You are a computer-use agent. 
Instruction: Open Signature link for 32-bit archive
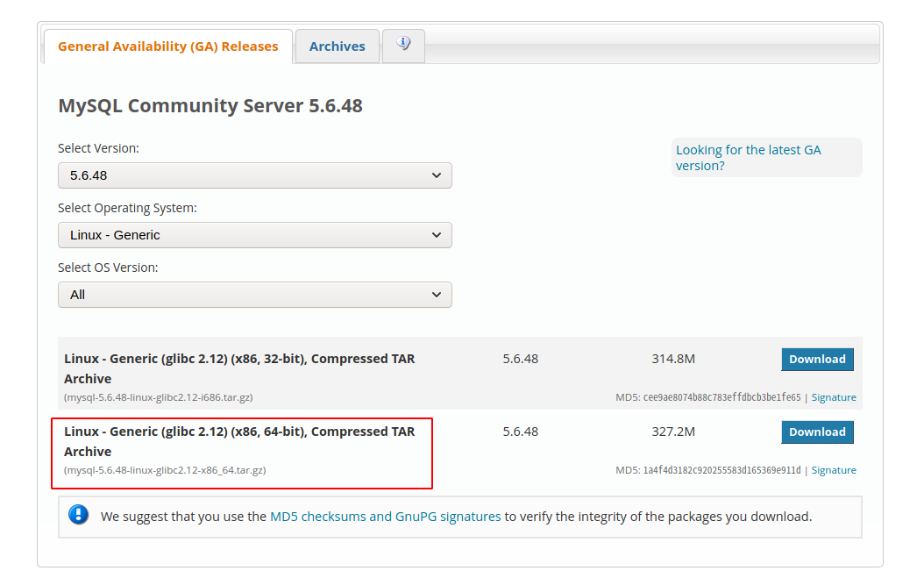click(834, 397)
